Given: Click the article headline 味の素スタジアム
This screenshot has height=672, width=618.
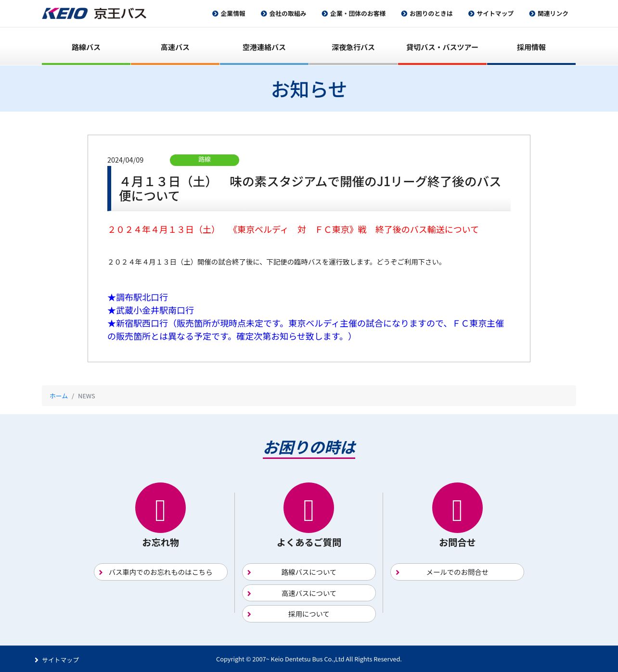Looking at the screenshot, I should [x=310, y=189].
